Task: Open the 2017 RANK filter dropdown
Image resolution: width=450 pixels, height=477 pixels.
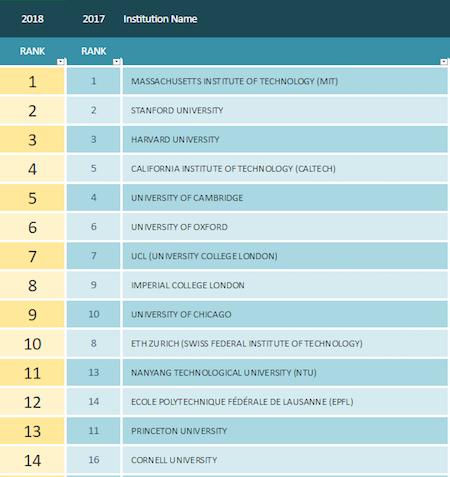Action: (x=116, y=62)
